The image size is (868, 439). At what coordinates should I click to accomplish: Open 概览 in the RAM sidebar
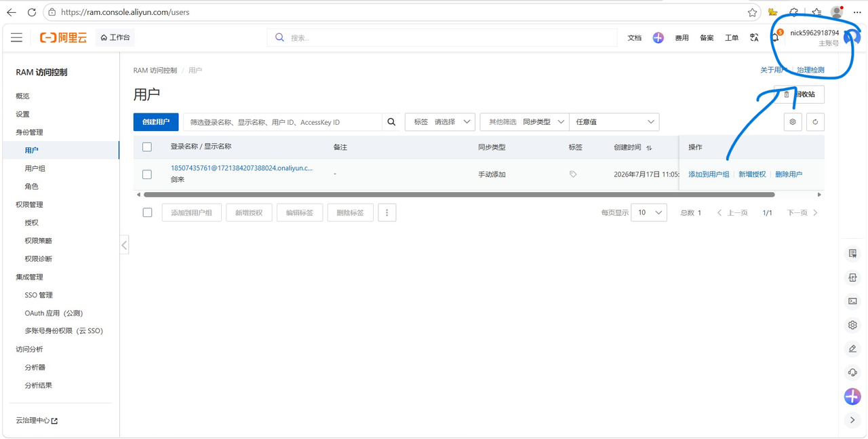click(x=22, y=96)
